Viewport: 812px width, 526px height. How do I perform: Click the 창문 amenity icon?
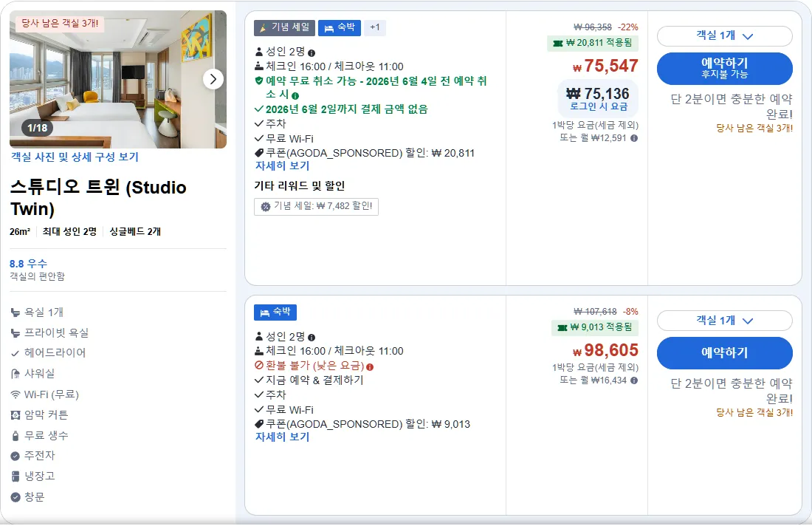tap(16, 497)
